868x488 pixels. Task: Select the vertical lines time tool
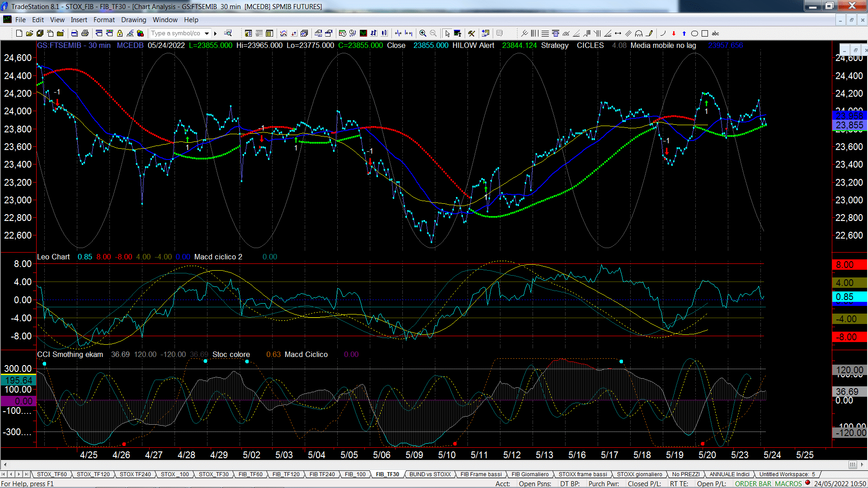(x=534, y=33)
